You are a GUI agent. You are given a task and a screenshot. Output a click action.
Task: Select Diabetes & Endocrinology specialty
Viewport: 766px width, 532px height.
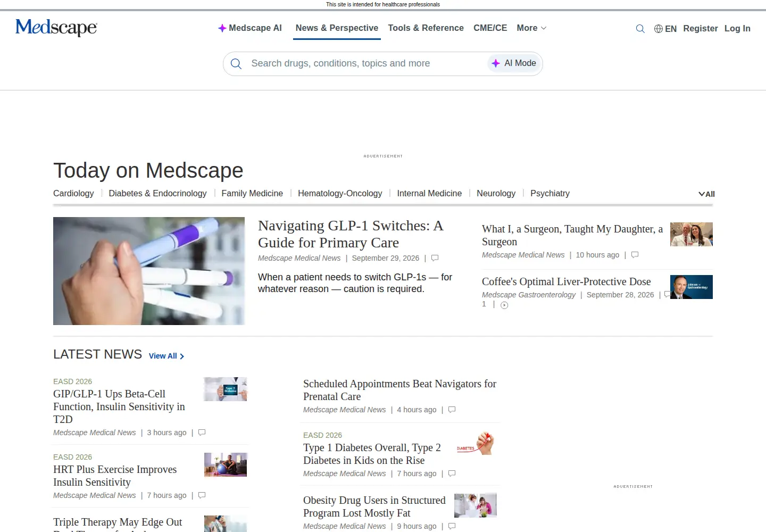[157, 194]
